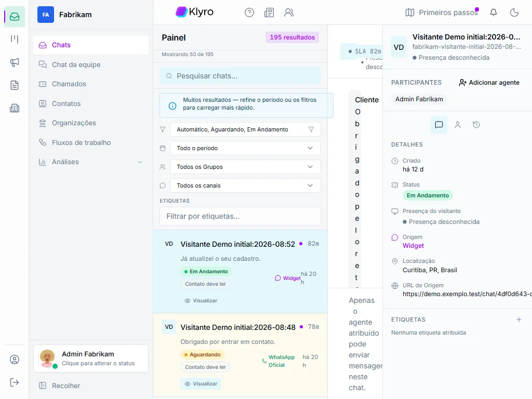The height and width of the screenshot is (399, 532).
Task: Show the chat details tab icon
Action: (x=439, y=125)
